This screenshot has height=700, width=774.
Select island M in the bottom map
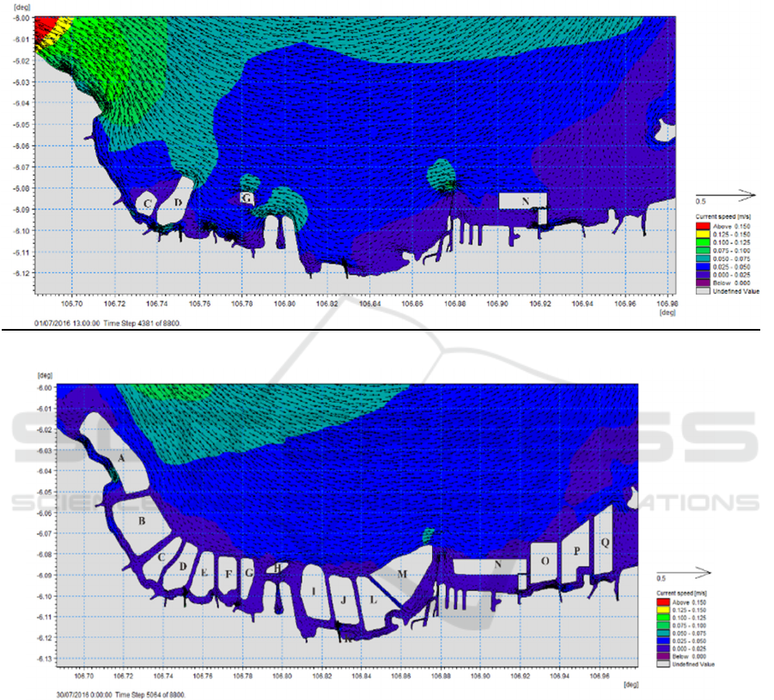(x=401, y=573)
